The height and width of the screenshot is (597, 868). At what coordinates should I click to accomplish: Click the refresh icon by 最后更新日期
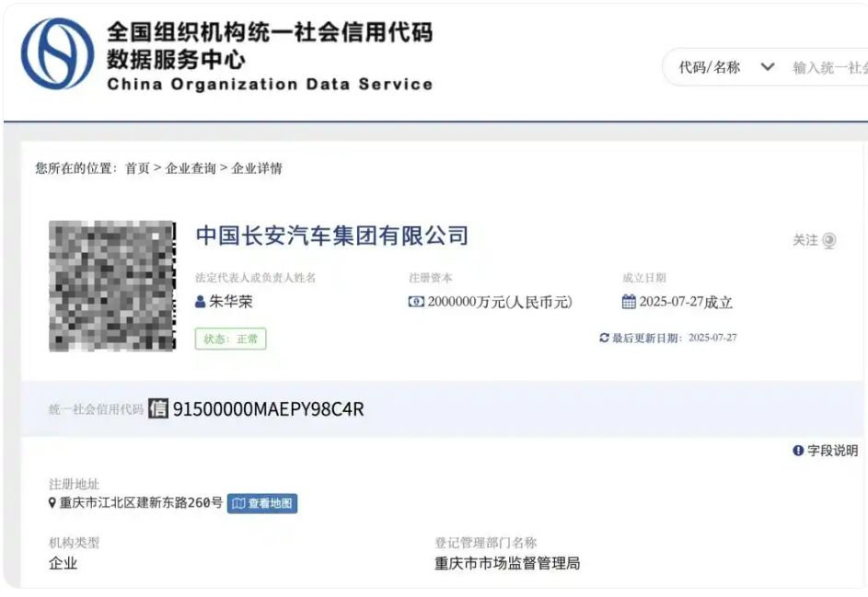[x=604, y=338]
